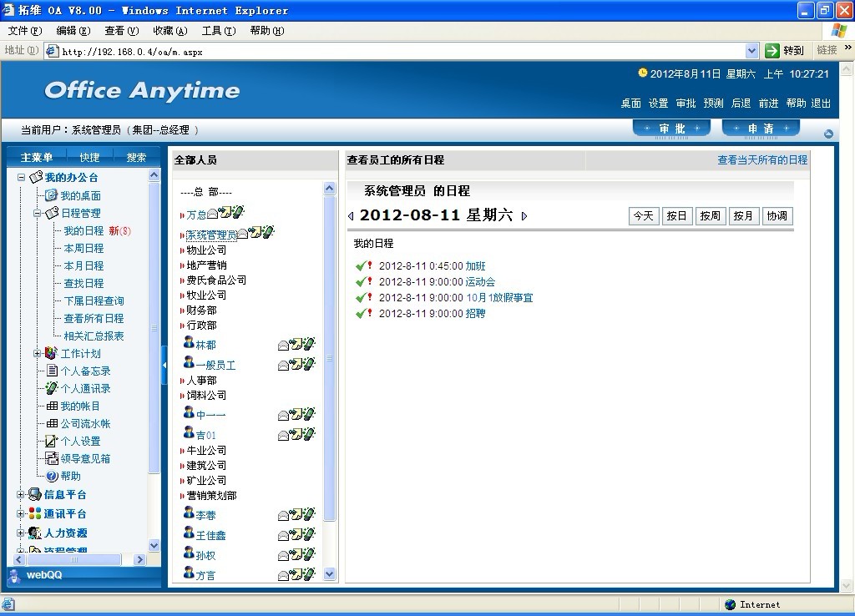The width and height of the screenshot is (855, 616).
Task: Switch to the 快捷 tab
Action: 89,158
